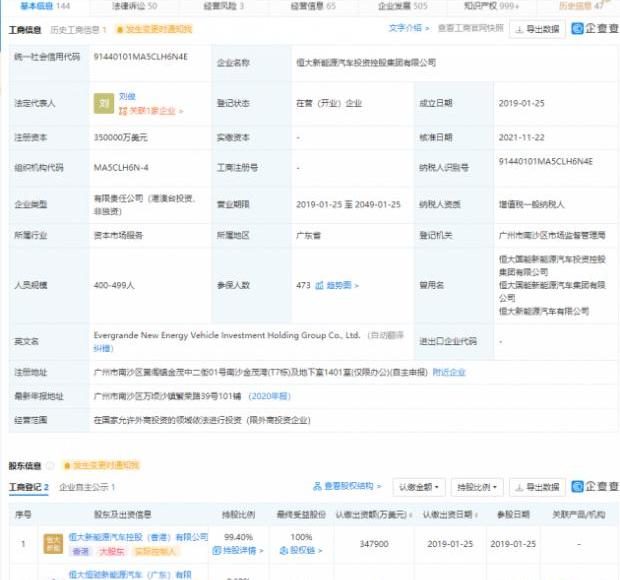Sort by 认缴出资日期 column
This screenshot has height=580, width=620.
(450, 515)
